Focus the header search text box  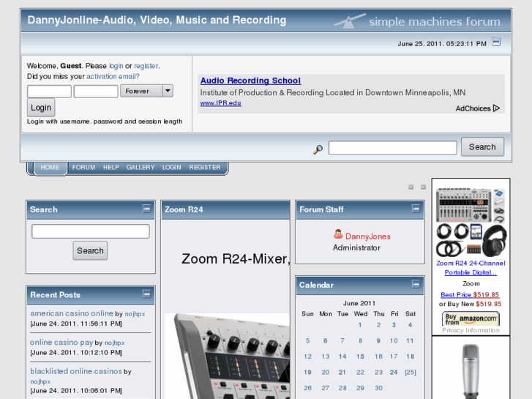[x=392, y=148]
